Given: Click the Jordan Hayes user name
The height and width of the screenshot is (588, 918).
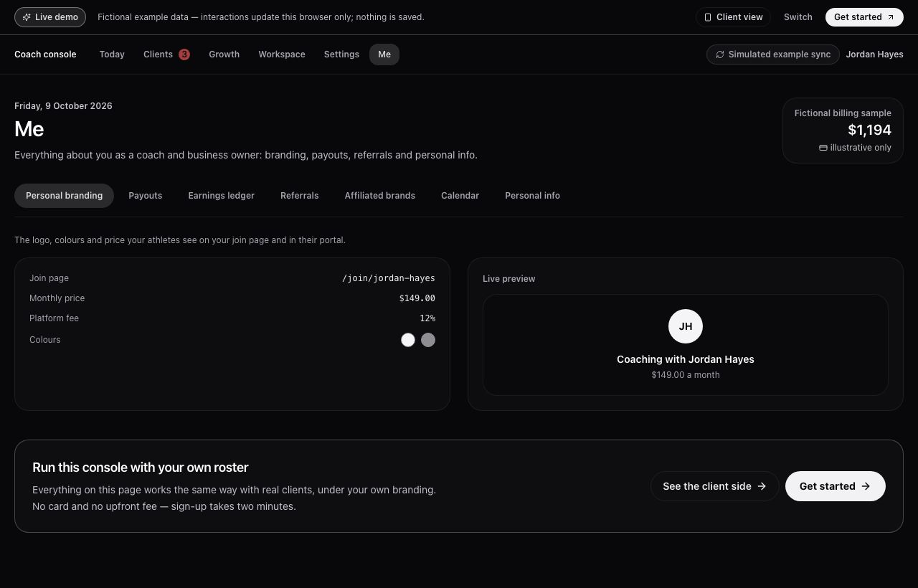Looking at the screenshot, I should click(x=874, y=54).
